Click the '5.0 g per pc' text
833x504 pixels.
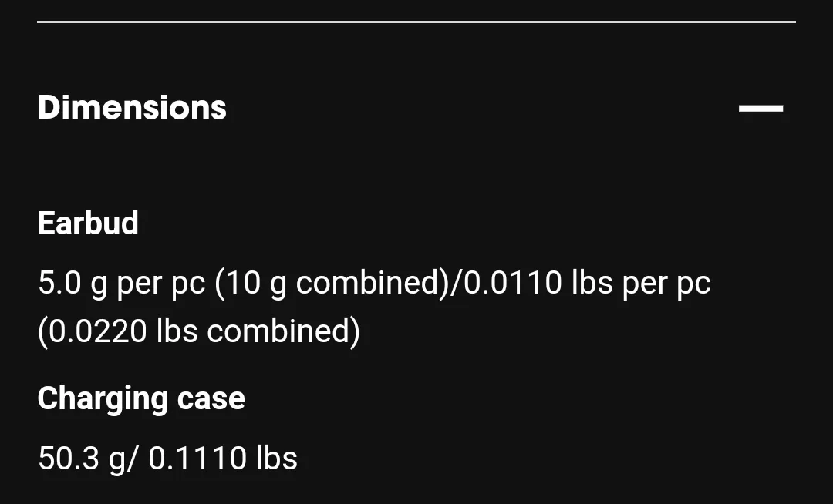pyautogui.click(x=122, y=282)
